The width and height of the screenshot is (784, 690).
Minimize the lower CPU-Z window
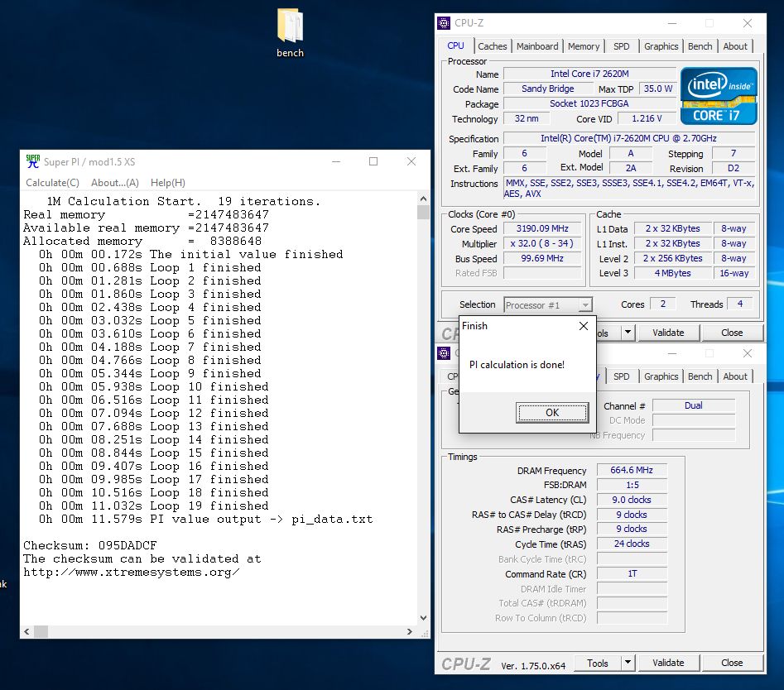(x=672, y=354)
